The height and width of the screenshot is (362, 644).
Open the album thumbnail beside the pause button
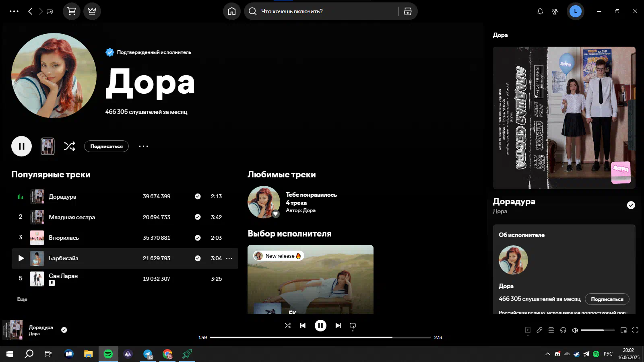(47, 146)
